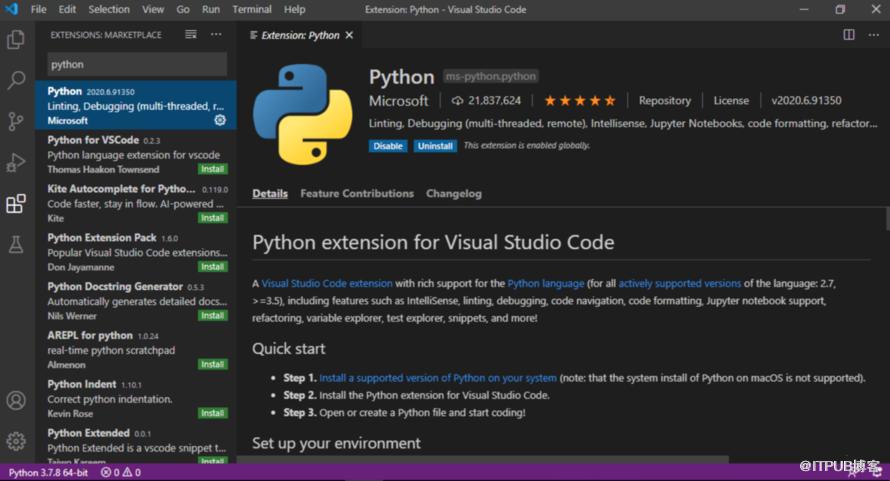890x481 pixels.
Task: Click the details page vertical scrollbar
Action: pos(887,219)
